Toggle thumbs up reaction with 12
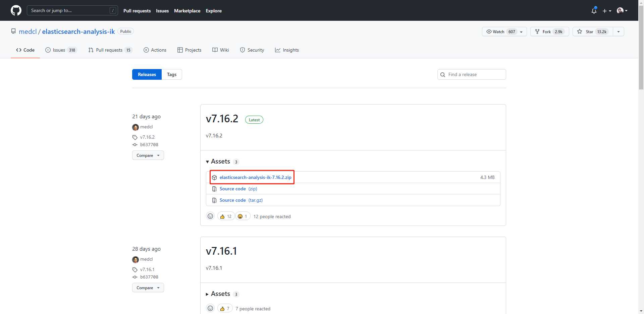The width and height of the screenshot is (644, 314). 226,216
